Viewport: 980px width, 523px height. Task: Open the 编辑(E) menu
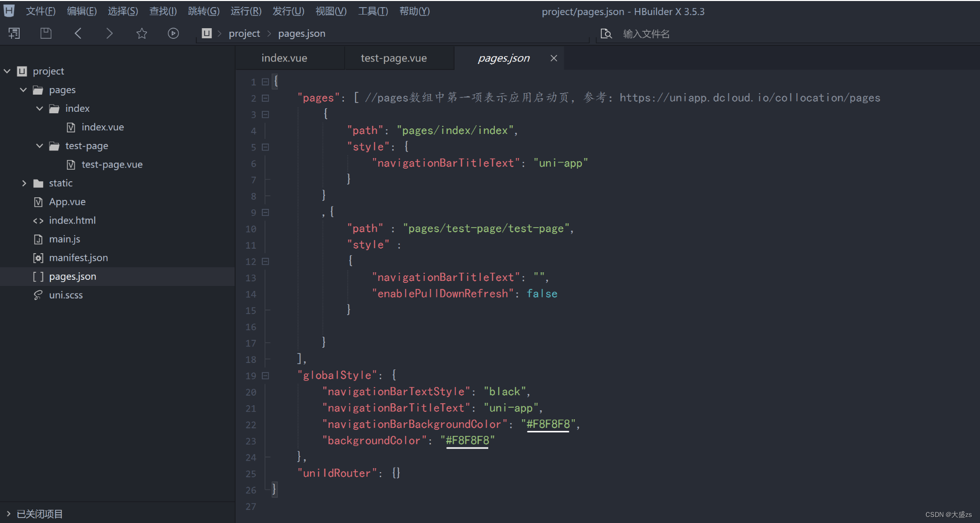coord(82,11)
